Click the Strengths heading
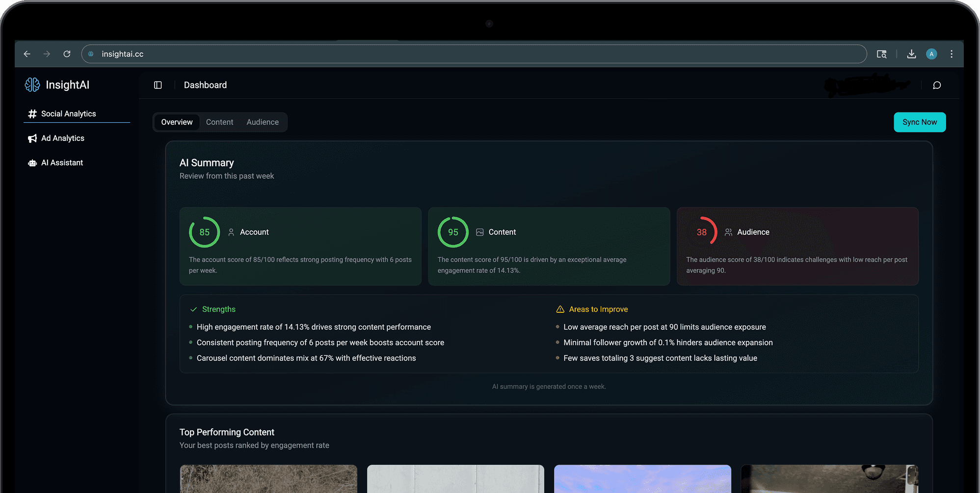980x493 pixels. point(219,309)
